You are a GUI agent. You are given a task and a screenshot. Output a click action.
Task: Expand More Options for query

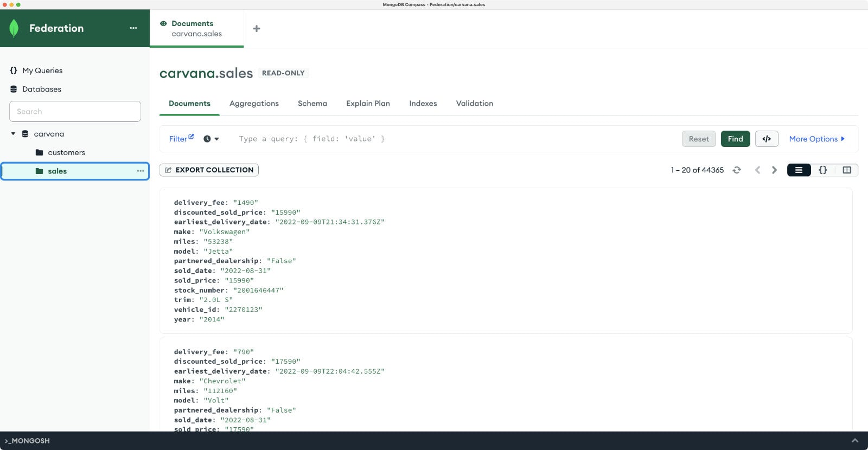point(816,139)
